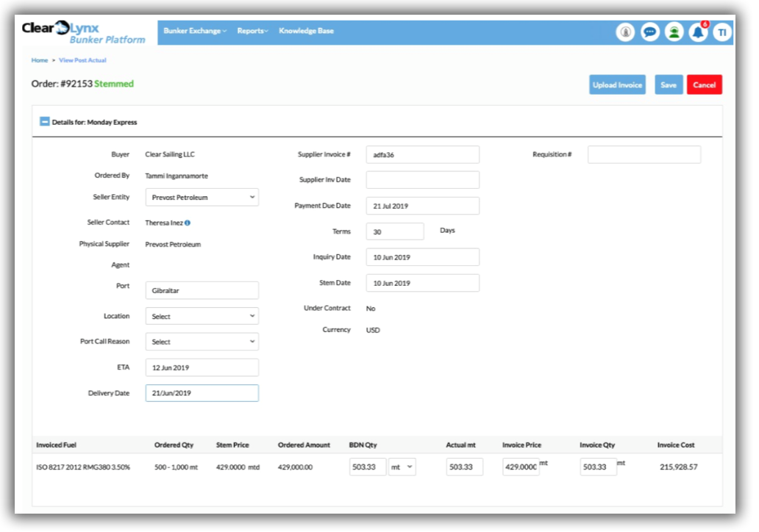Click the Invoice Cost column header
Image resolution: width=759 pixels, height=532 pixels.
pyautogui.click(x=676, y=445)
